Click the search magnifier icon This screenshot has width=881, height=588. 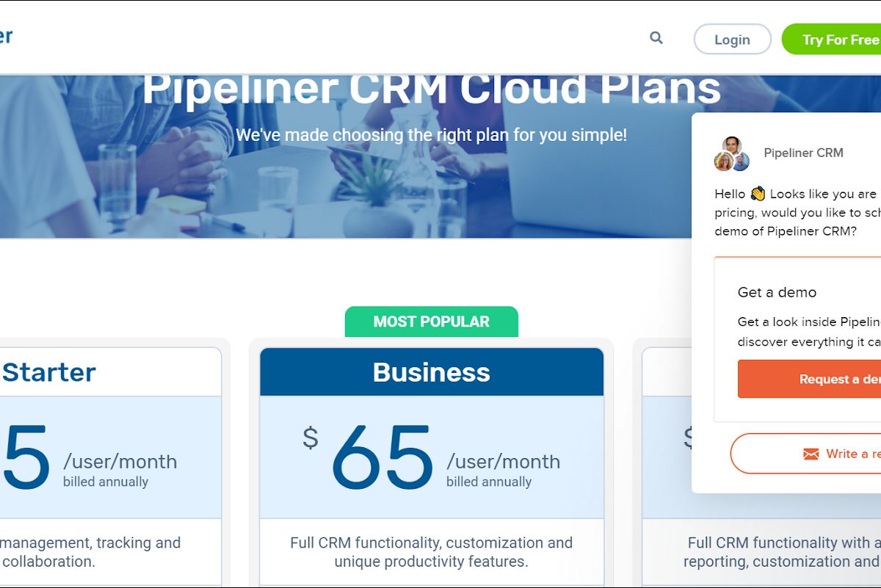pyautogui.click(x=656, y=38)
